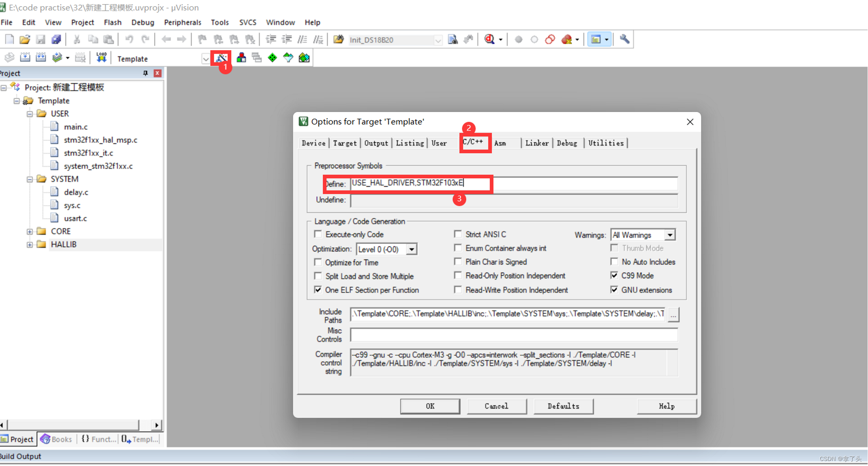Switch to the Linker tab

(537, 143)
